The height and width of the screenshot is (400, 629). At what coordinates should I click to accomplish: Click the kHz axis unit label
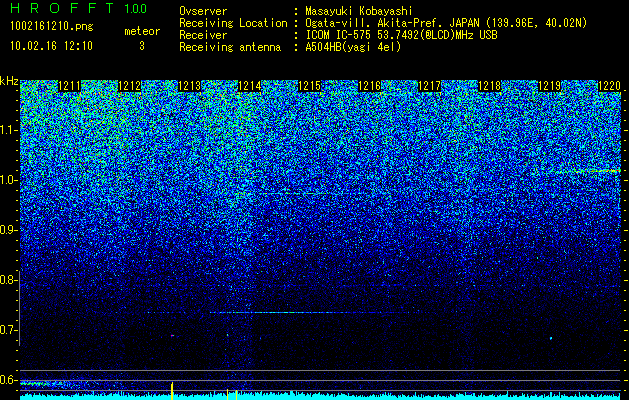coord(9,81)
